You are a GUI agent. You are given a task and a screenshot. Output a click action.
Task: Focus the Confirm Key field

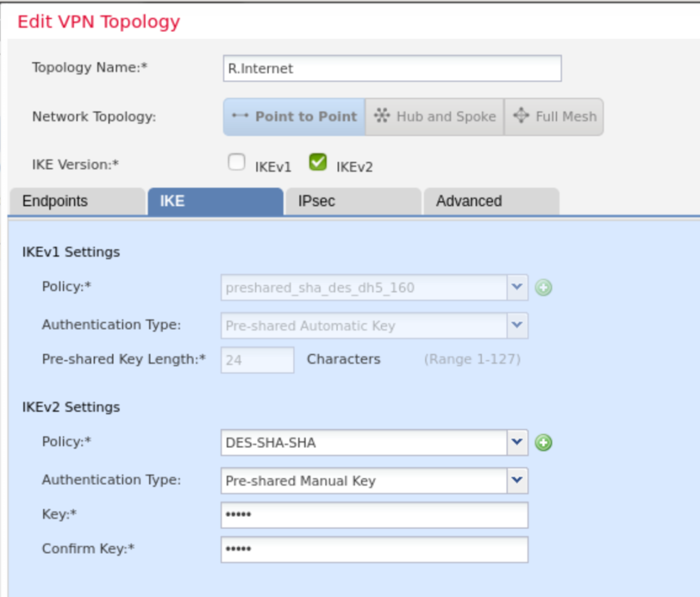coord(374,549)
